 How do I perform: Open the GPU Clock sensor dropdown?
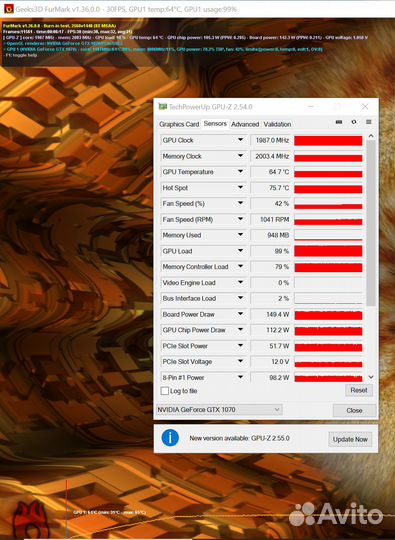coord(240,140)
